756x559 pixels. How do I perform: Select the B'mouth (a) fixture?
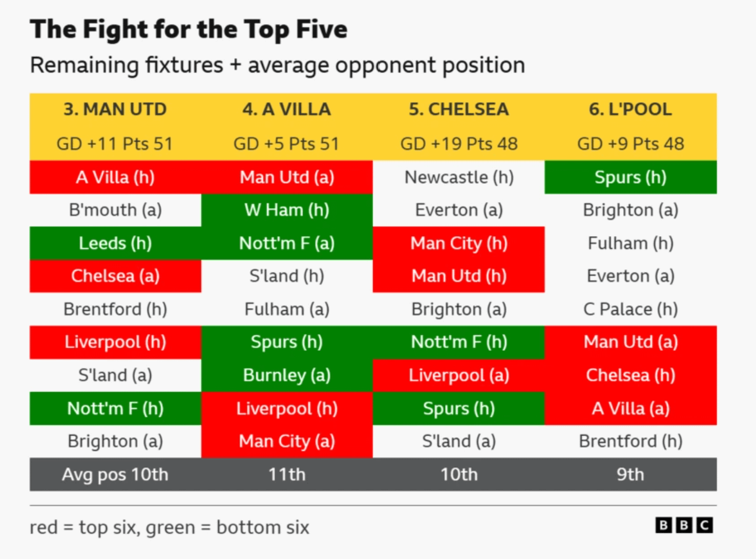115,210
